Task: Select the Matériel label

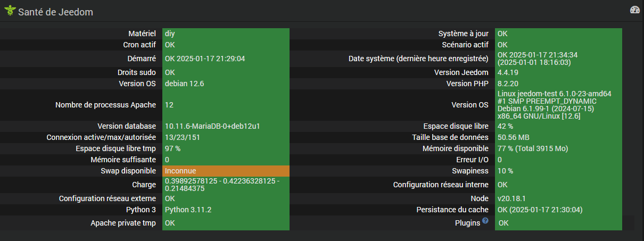Action: [x=142, y=34]
